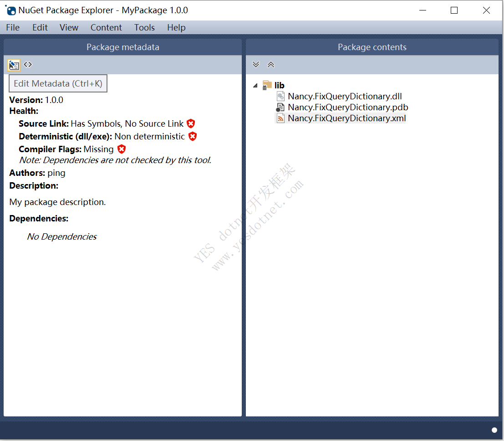504x441 pixels.
Task: Click the Package metadata panel header
Action: click(122, 47)
